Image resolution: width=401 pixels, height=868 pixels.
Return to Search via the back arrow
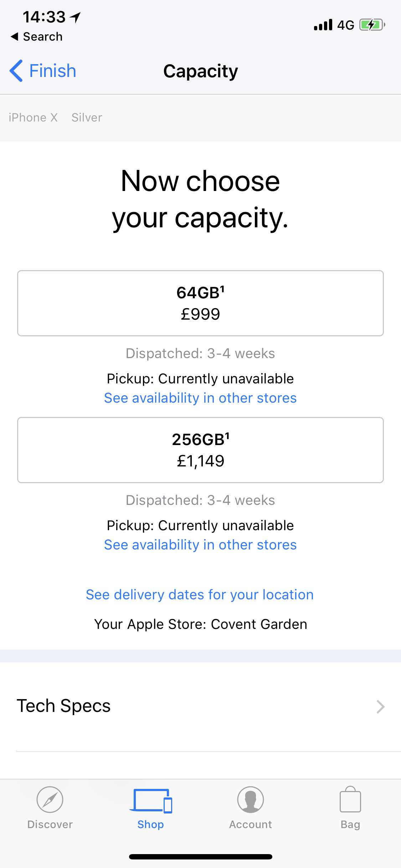coord(36,36)
